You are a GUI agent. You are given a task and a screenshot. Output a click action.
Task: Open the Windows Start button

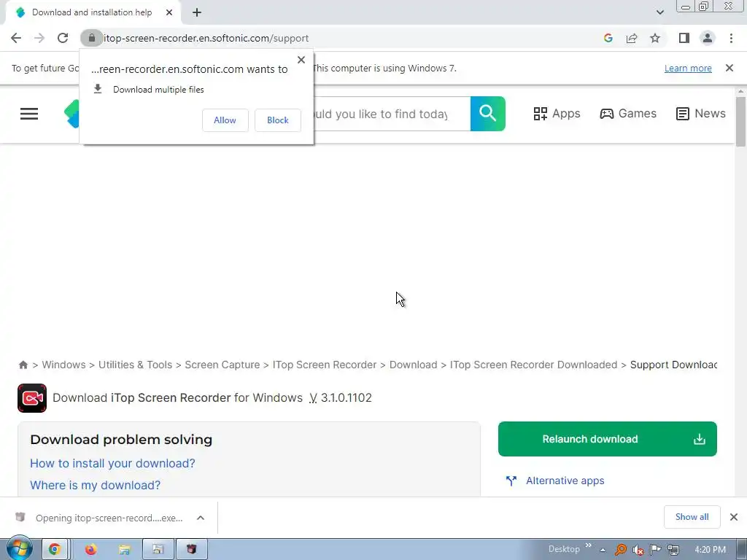point(19,548)
